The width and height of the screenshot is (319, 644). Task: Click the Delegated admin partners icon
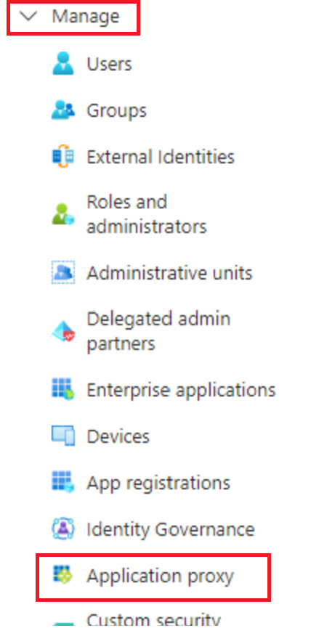63,331
